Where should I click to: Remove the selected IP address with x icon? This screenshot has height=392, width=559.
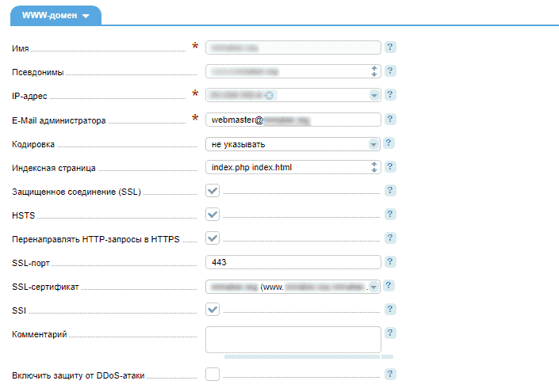269,96
